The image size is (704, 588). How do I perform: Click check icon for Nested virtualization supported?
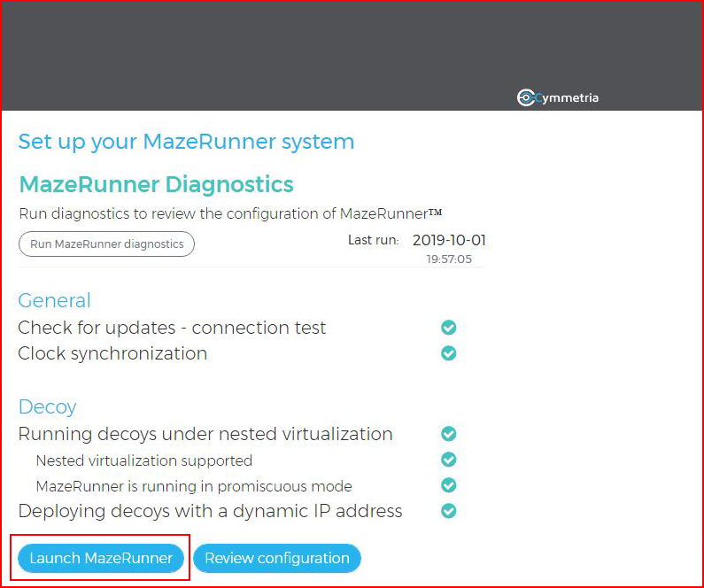[x=449, y=460]
